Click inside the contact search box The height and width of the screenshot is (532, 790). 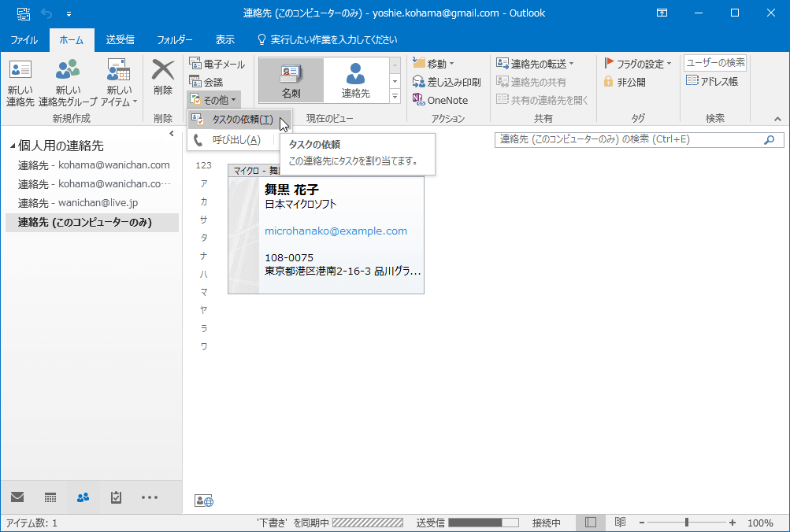[x=622, y=139]
